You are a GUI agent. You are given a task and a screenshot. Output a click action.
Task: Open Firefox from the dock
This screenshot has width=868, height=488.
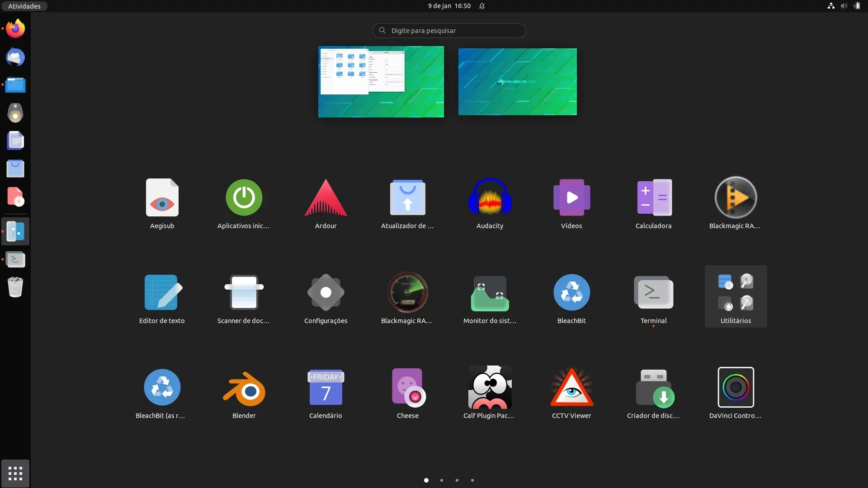tap(15, 28)
